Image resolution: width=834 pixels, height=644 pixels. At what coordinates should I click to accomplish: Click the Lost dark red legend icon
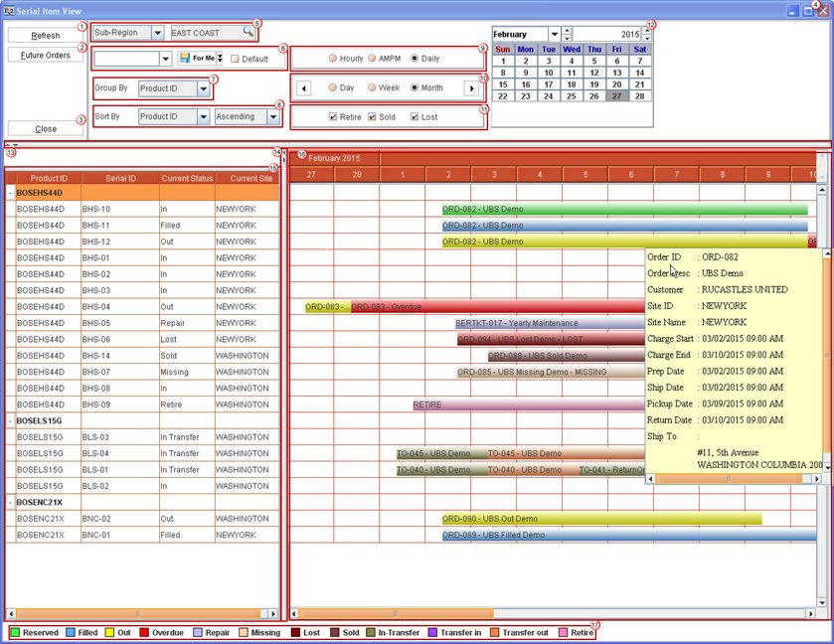click(296, 632)
